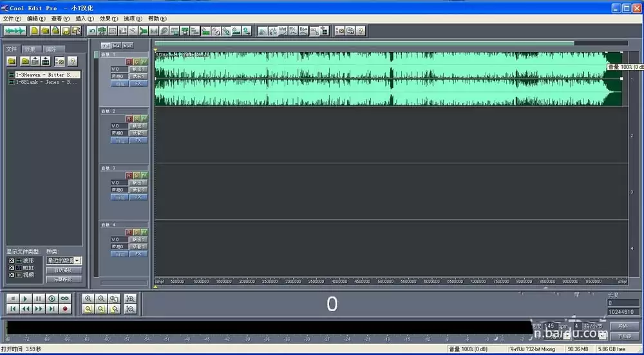Viewport: 644px width, 355px height.
Task: Toggle the MIDI file type checkbox
Action: click(x=12, y=268)
